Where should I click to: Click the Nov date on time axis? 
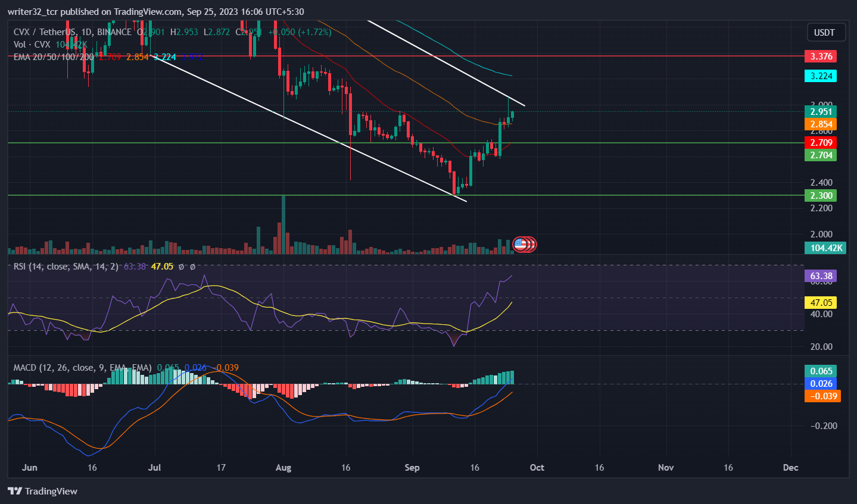click(666, 468)
